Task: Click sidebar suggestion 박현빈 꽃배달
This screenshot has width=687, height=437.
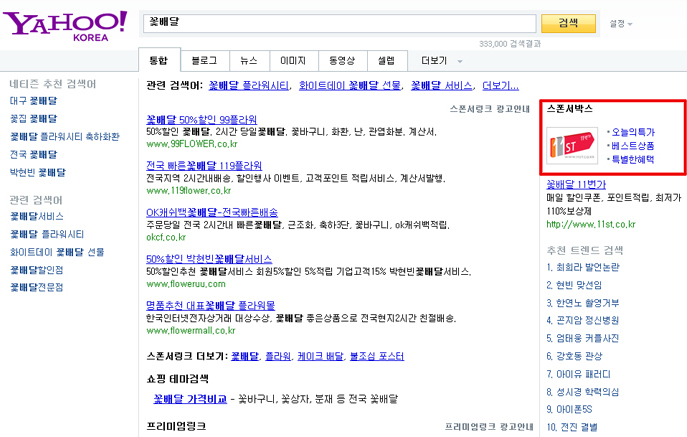Action: point(38,173)
